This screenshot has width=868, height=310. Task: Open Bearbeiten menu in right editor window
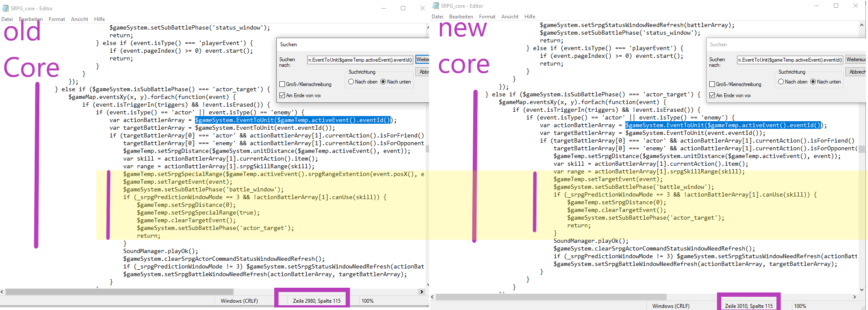pos(461,17)
